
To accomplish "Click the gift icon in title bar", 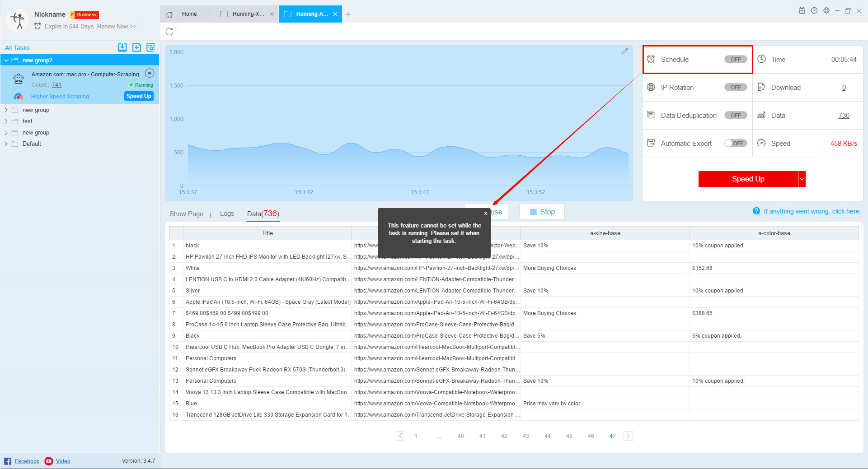I will click(802, 10).
